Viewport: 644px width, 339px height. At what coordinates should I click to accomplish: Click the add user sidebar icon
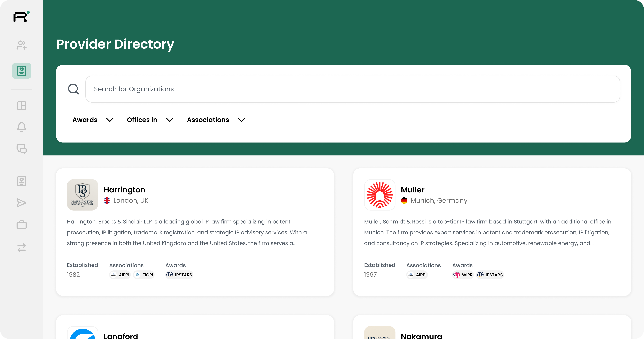point(21,45)
